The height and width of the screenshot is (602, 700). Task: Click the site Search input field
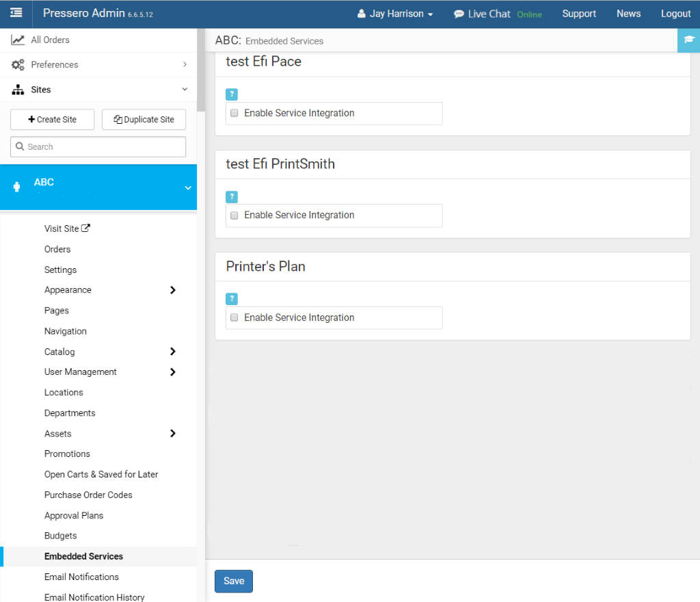tap(98, 146)
